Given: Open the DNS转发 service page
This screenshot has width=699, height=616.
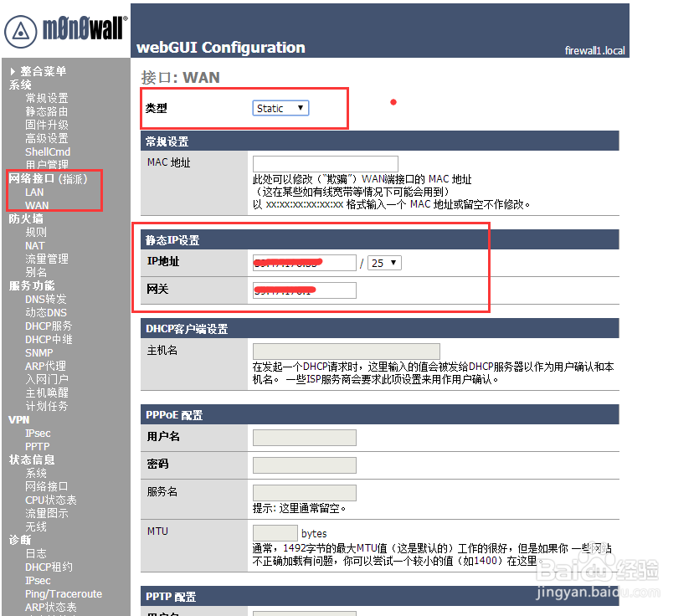Looking at the screenshot, I should 46,298.
